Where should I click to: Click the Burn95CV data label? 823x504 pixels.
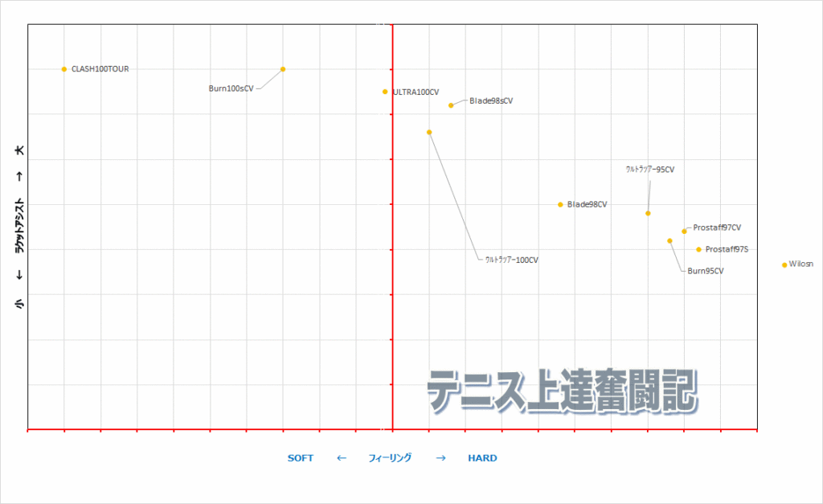click(706, 271)
